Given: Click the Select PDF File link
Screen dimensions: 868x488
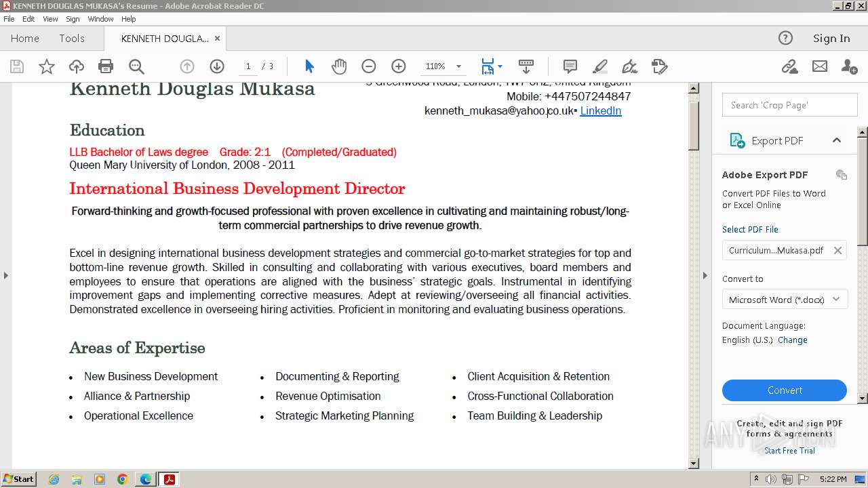Looking at the screenshot, I should pyautogui.click(x=750, y=229).
